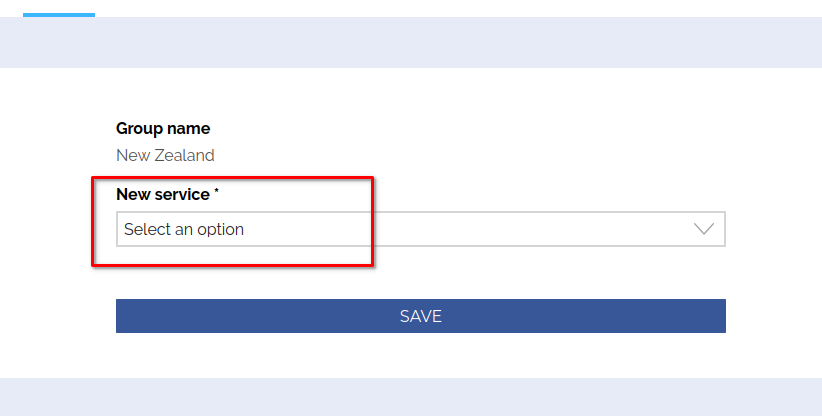Click the left edge of the SAVE button
Viewport: 822px width, 416px height.
(x=124, y=316)
